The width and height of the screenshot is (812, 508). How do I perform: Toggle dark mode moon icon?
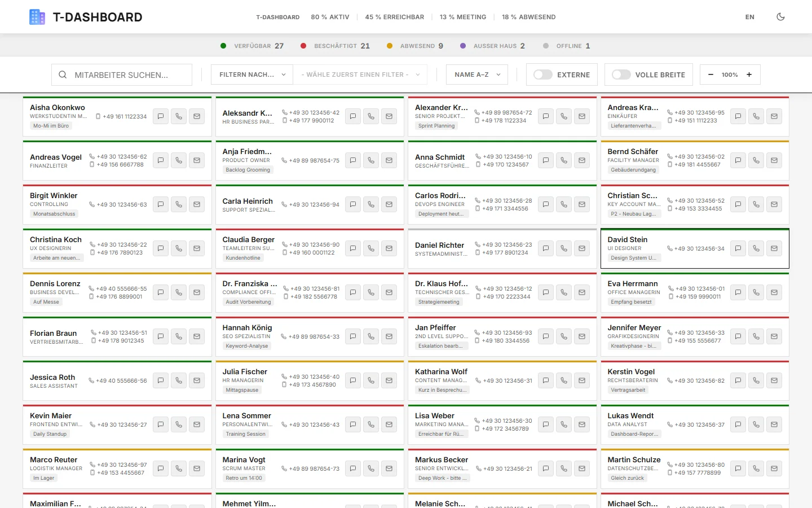click(x=780, y=17)
